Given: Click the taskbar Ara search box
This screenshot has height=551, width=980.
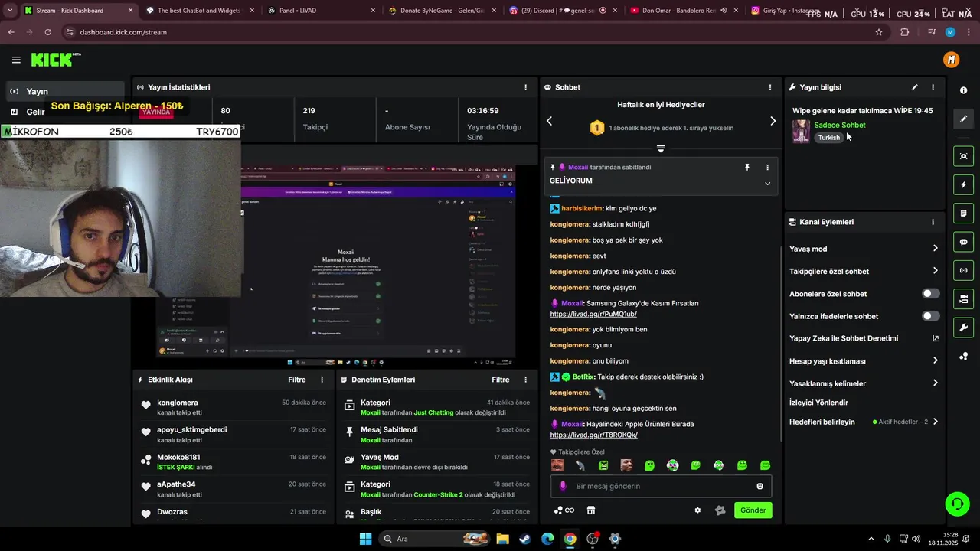Looking at the screenshot, I should tap(433, 539).
